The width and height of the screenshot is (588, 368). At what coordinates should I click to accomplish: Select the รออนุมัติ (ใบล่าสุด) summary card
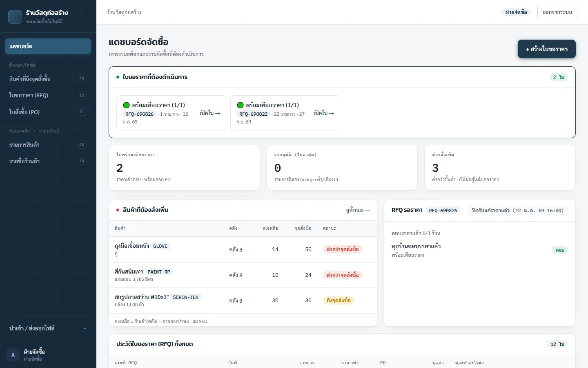click(x=342, y=168)
